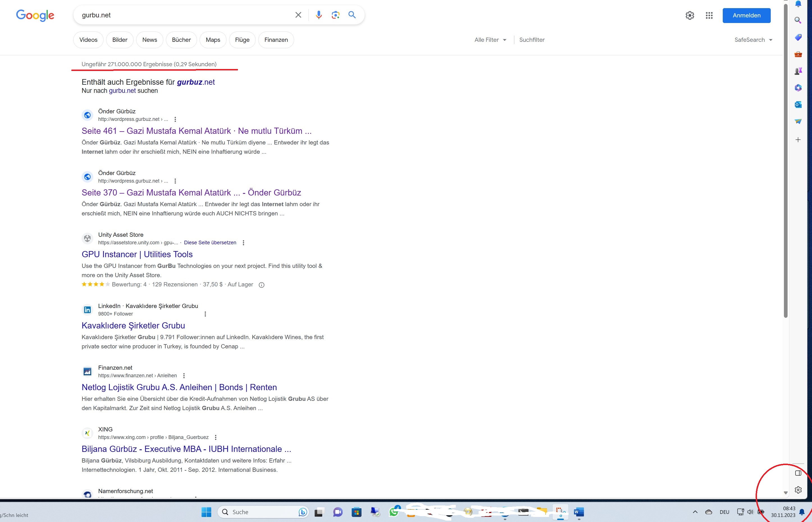The height and width of the screenshot is (522, 812).
Task: Open the taskbar clock and date
Action: click(x=783, y=512)
